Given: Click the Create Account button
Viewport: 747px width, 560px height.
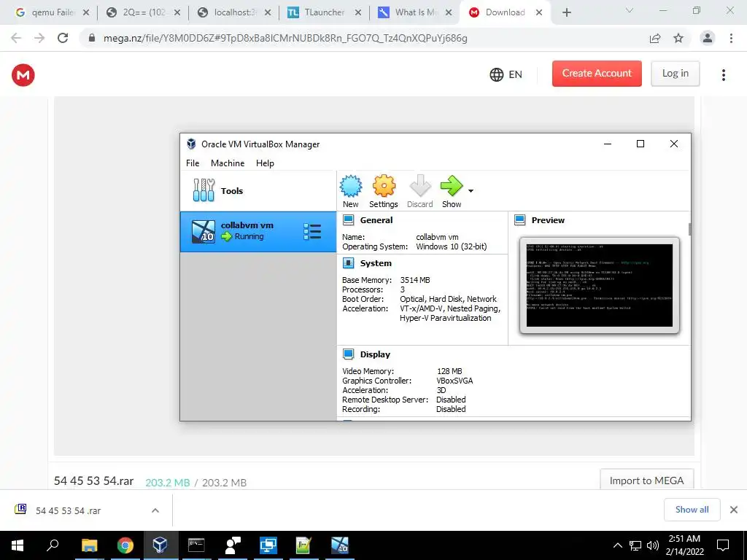Looking at the screenshot, I should click(x=597, y=74).
